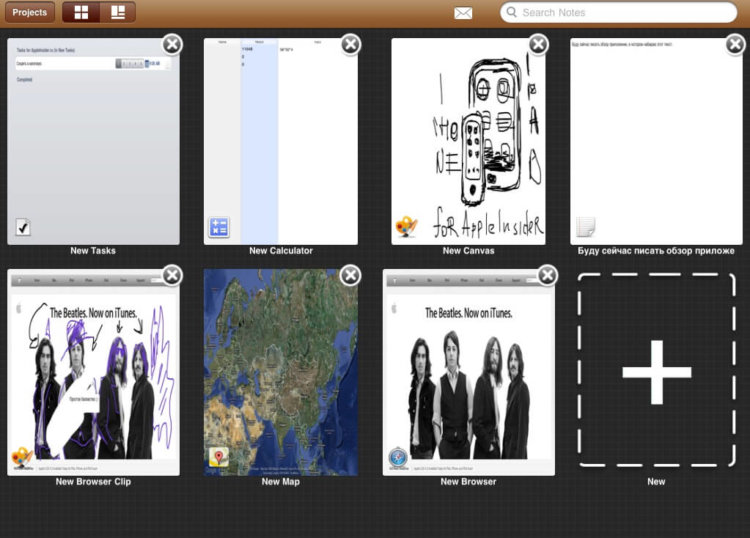Switch to split list view layout
750x538 pixels.
(118, 12)
